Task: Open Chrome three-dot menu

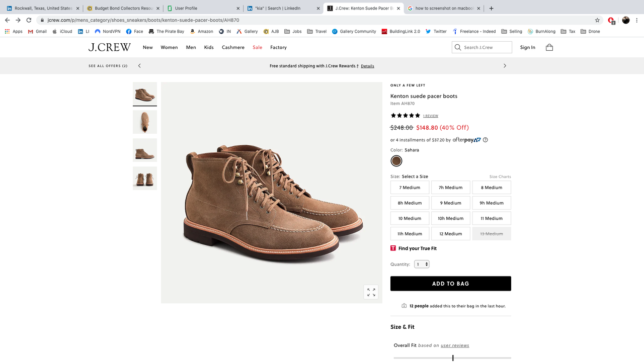Action: pos(637,20)
